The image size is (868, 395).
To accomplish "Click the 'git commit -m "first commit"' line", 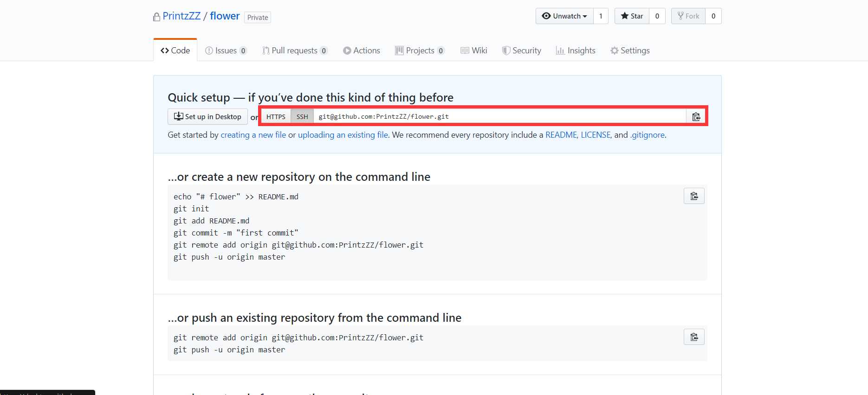I will pyautogui.click(x=236, y=233).
